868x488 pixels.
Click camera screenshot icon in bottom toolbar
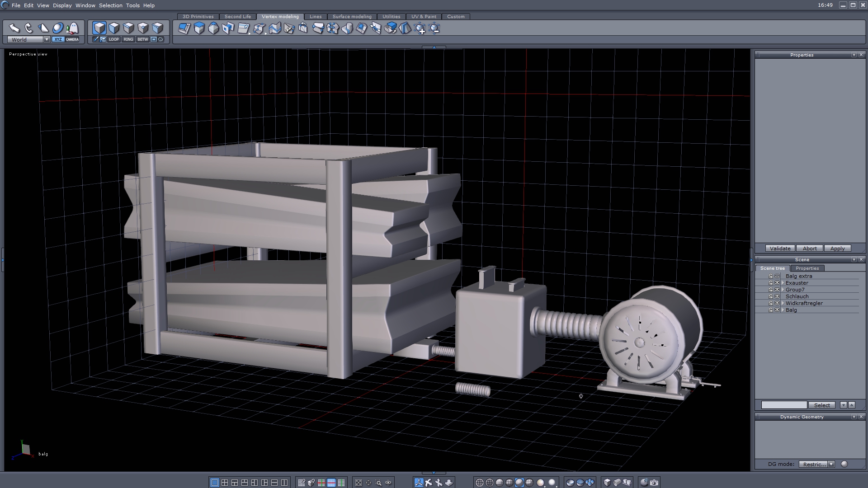pyautogui.click(x=654, y=483)
